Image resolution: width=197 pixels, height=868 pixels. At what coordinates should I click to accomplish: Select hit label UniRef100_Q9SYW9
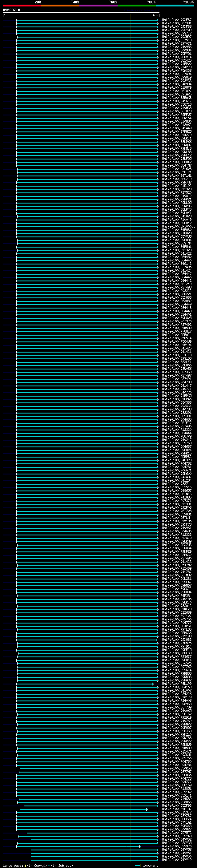click(x=177, y=30)
